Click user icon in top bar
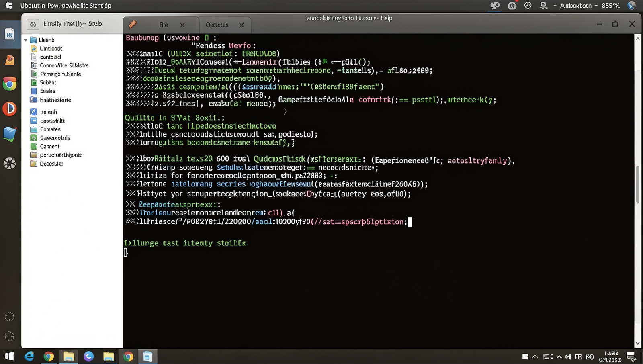 543,6
